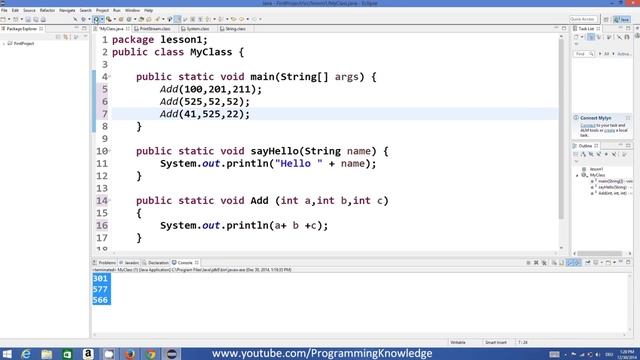This screenshot has height=360, width=640.
Task: Toggle Pin Console in Console toolbar
Action: point(588,263)
